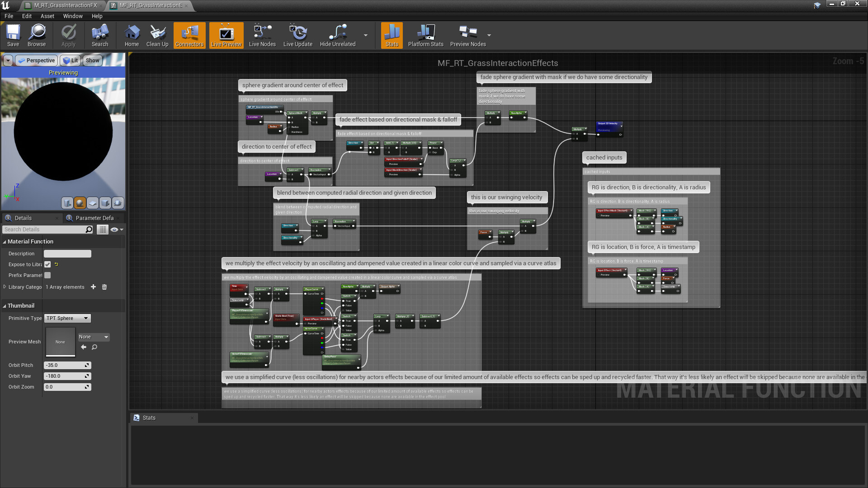
Task: Browse to the asset in the Content Browser
Action: tap(37, 35)
